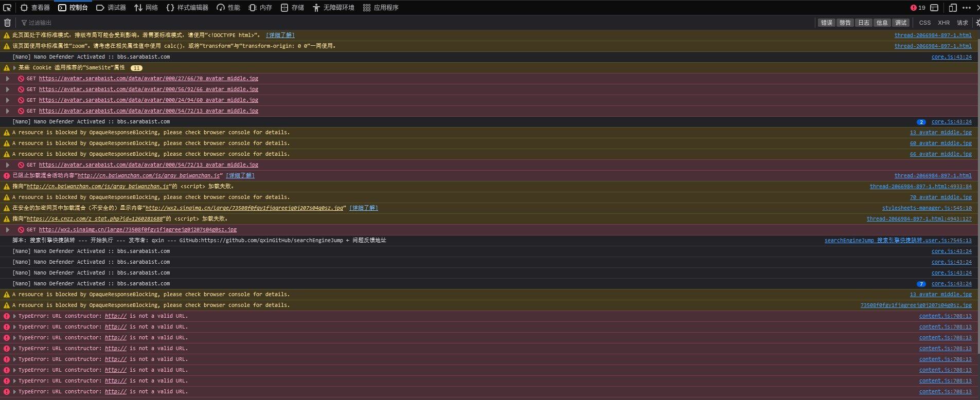Image resolution: width=980 pixels, height=400 pixels.
Task: Open responsive design mode icon
Action: (953, 8)
